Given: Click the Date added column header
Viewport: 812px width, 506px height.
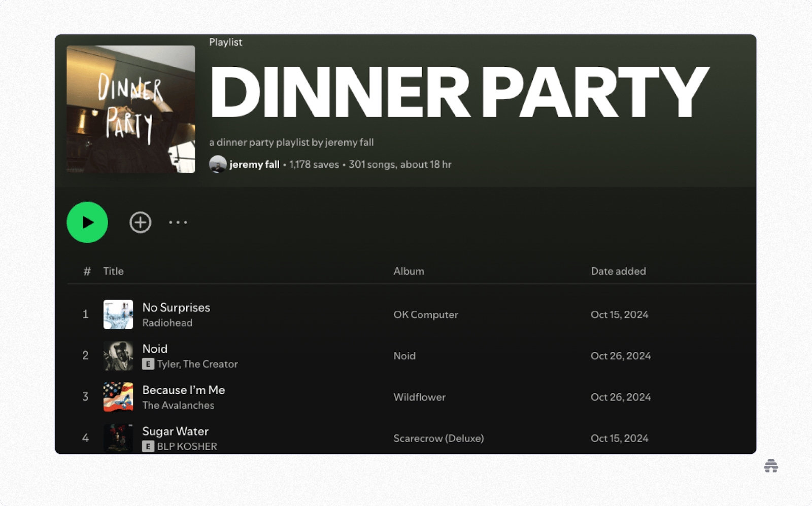Looking at the screenshot, I should pos(619,271).
